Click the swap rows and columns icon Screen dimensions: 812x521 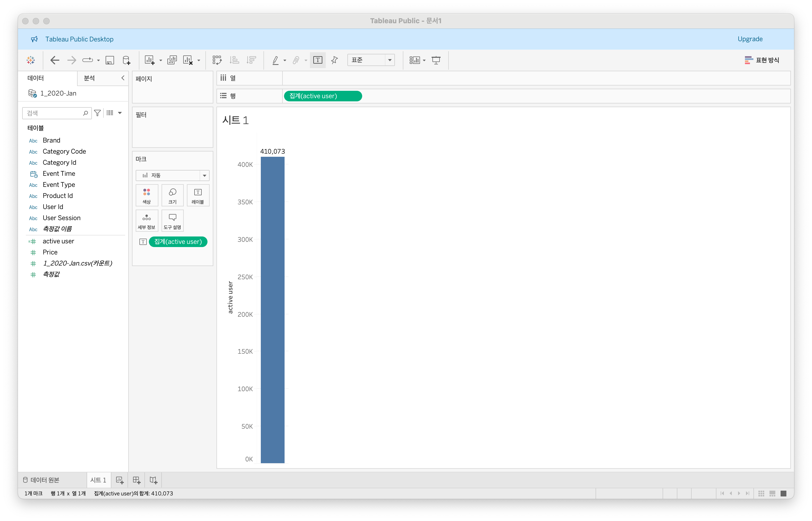pyautogui.click(x=217, y=60)
